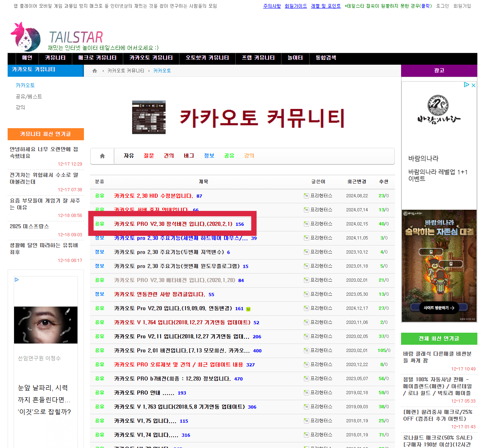Open 메인 in the black navigation bar
Screen dimensions: 489x448
(x=27, y=58)
